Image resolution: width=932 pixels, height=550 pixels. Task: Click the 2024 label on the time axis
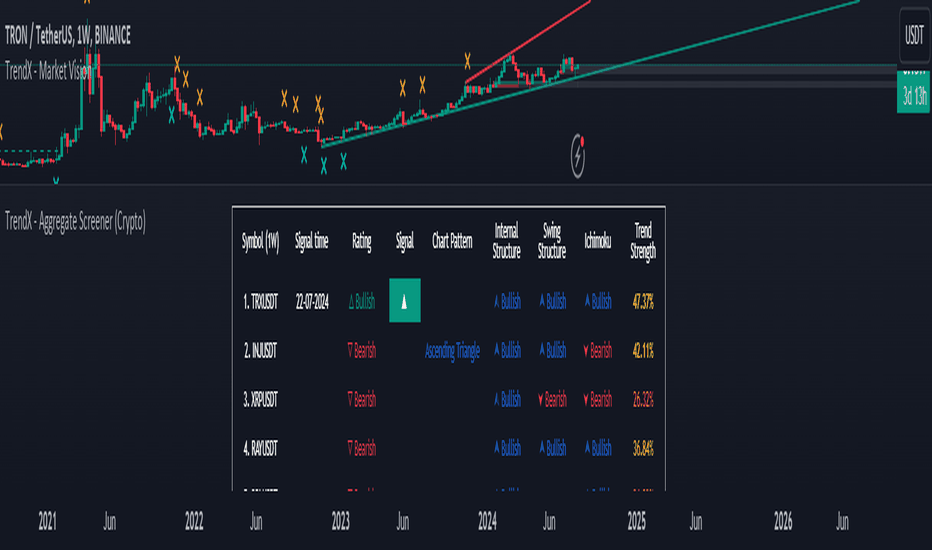pos(487,521)
